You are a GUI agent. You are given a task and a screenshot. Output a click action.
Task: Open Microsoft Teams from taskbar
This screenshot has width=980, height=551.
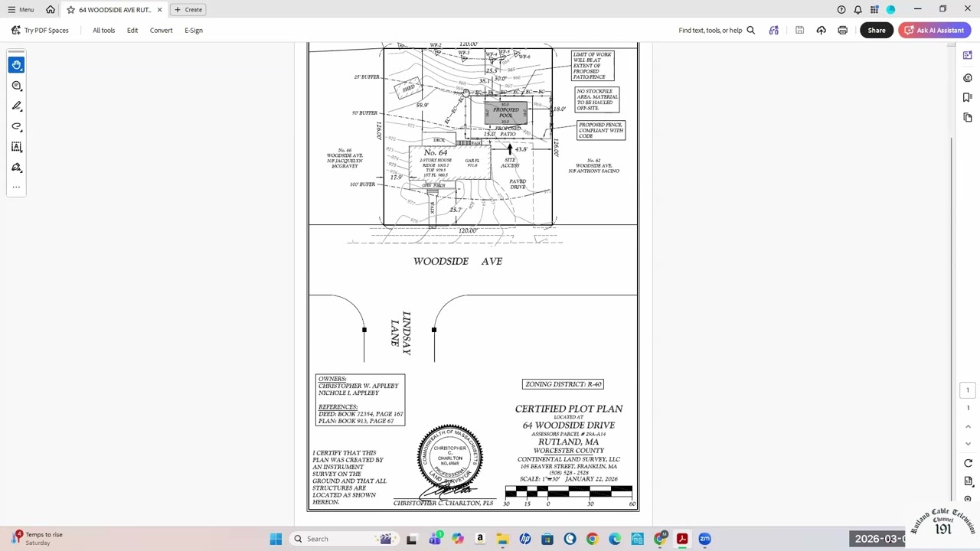pos(435,539)
